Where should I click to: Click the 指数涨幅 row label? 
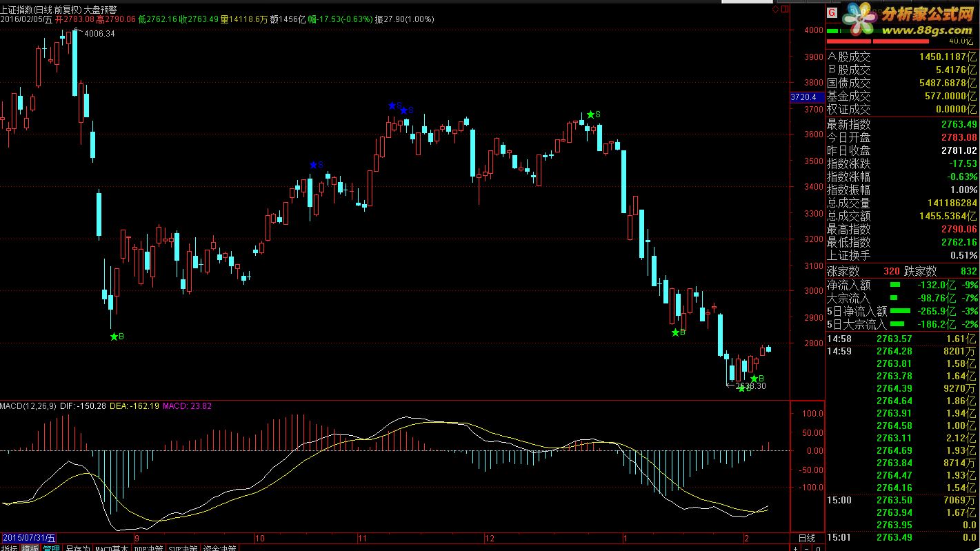[849, 177]
